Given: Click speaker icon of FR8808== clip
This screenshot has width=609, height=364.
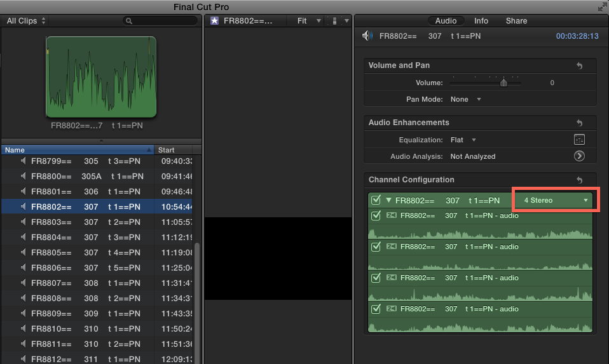Looking at the screenshot, I should (24, 298).
